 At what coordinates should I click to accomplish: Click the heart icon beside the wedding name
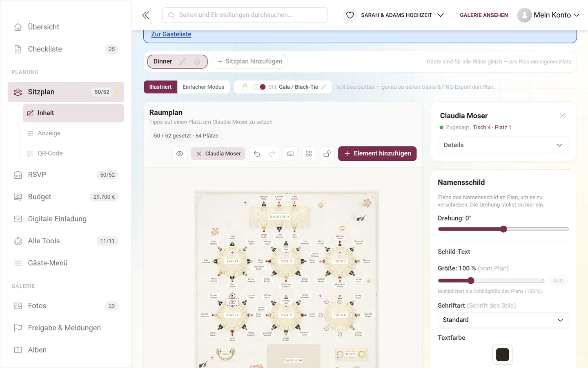pos(350,15)
